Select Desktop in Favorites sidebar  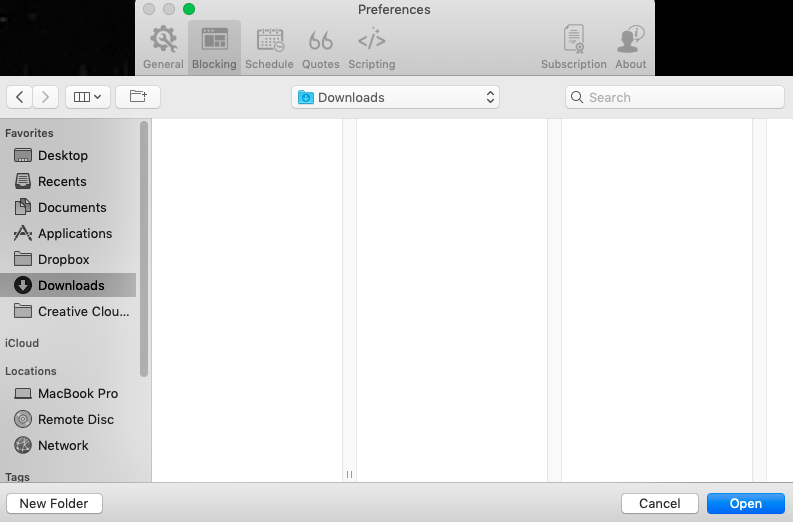(68, 155)
